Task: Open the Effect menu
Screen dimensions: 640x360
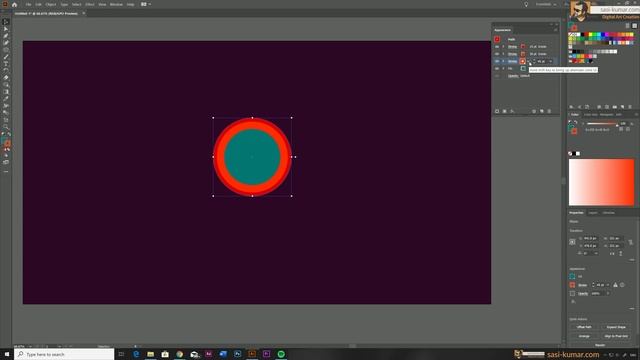Action: [90, 4]
